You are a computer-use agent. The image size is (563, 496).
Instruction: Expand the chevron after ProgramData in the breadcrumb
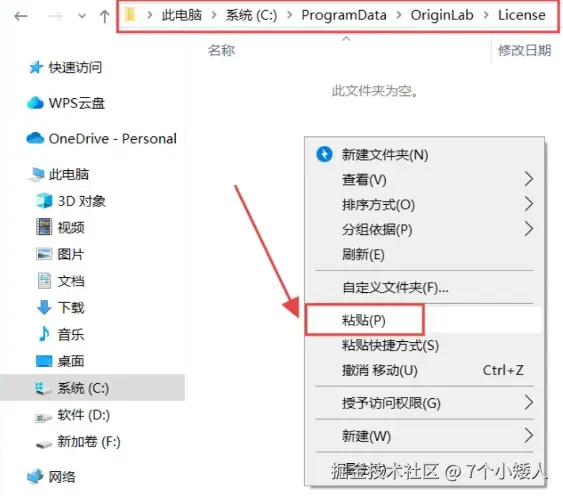pos(399,15)
